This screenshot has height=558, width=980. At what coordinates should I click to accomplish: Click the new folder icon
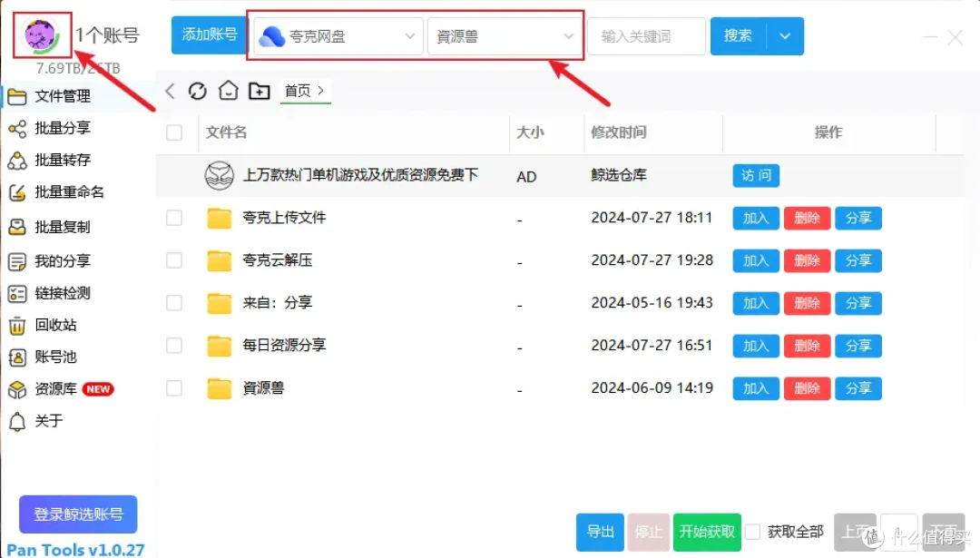tap(259, 91)
